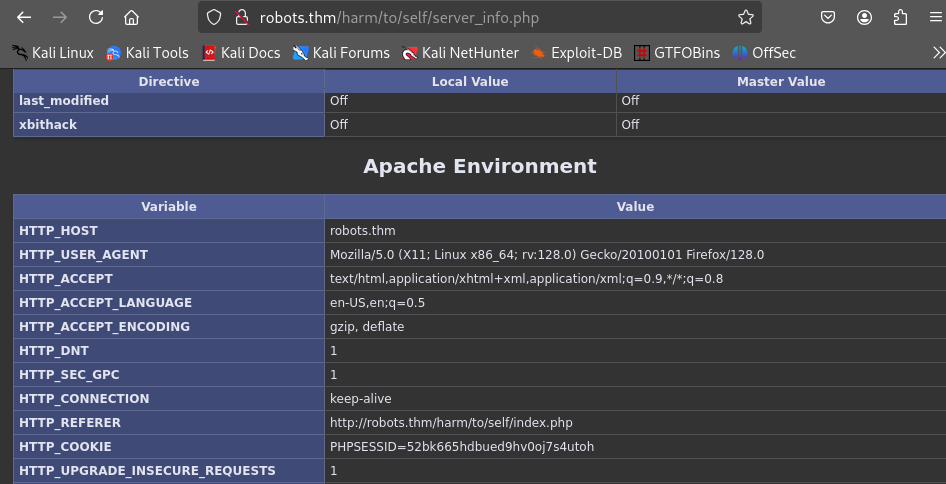The image size is (946, 484).
Task: Open the Kali Docs bookmark
Action: coord(241,53)
